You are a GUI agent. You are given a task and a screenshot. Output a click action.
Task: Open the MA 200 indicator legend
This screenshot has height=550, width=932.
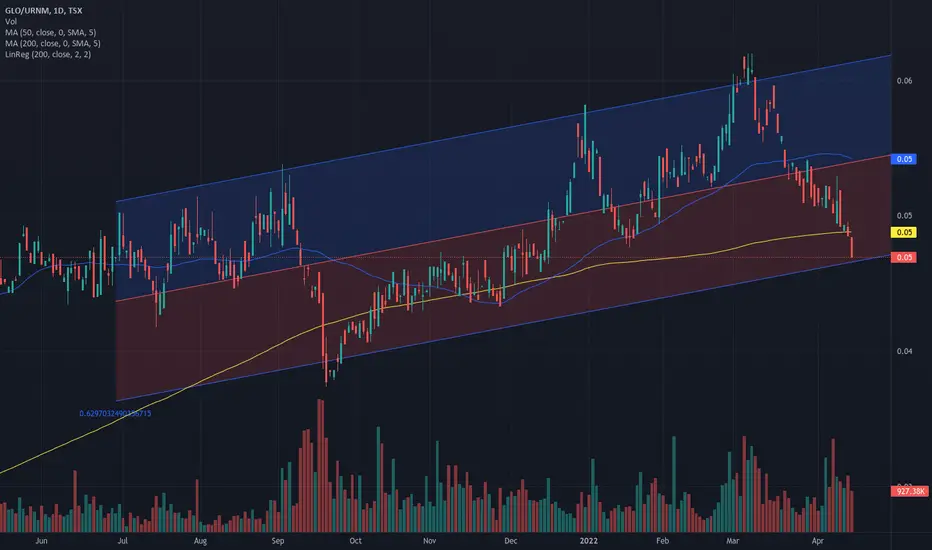[x=53, y=43]
